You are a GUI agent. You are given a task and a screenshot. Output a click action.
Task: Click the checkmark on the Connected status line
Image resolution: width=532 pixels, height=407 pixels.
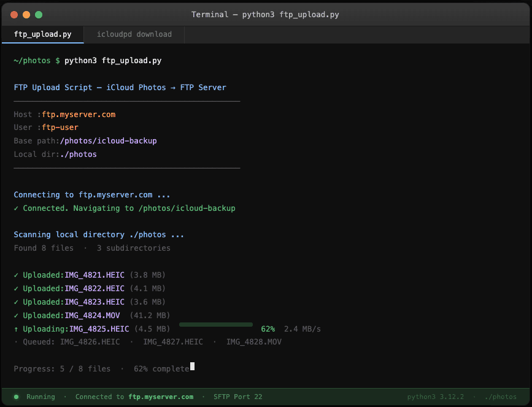[17, 208]
